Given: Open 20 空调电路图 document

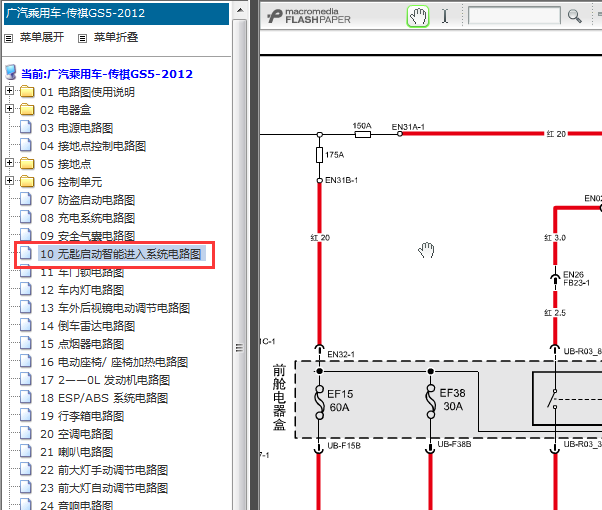Looking at the screenshot, I should click(76, 435).
